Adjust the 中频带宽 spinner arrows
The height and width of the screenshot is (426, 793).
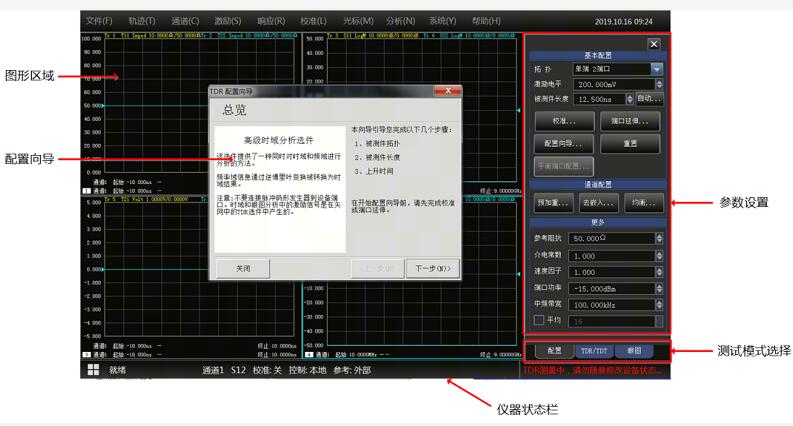[659, 305]
